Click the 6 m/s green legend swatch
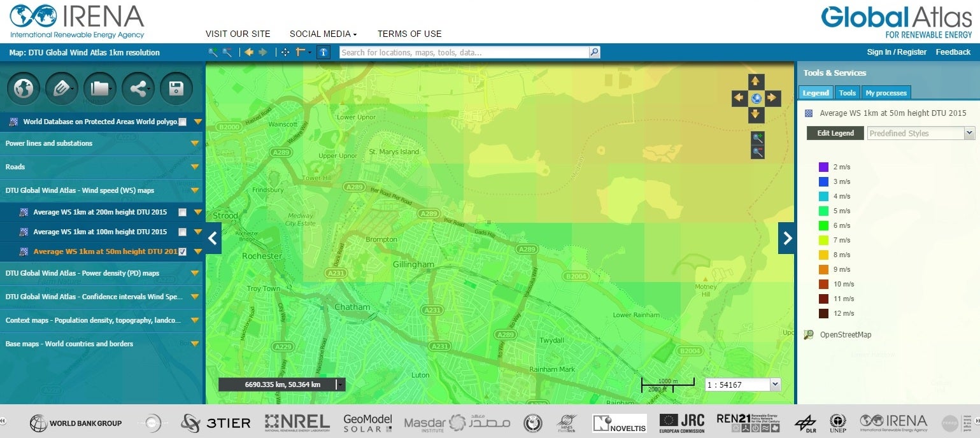This screenshot has height=438, width=980. tap(823, 225)
